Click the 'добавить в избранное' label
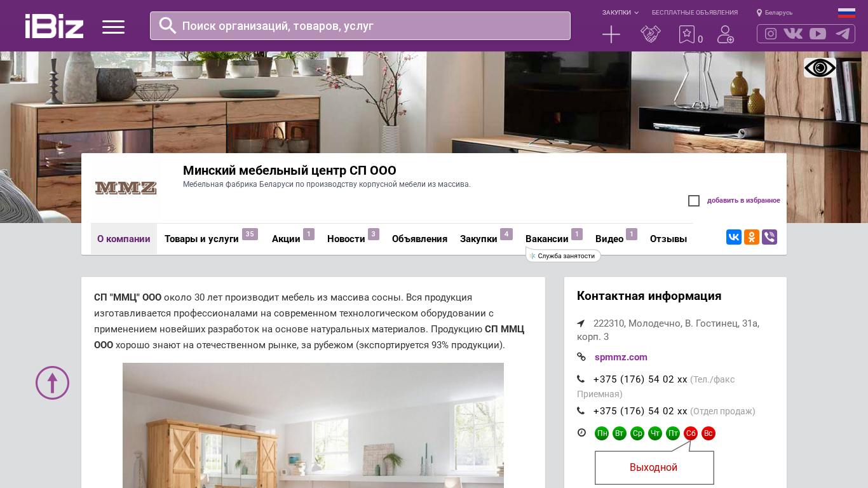The height and width of the screenshot is (488, 868). click(743, 201)
